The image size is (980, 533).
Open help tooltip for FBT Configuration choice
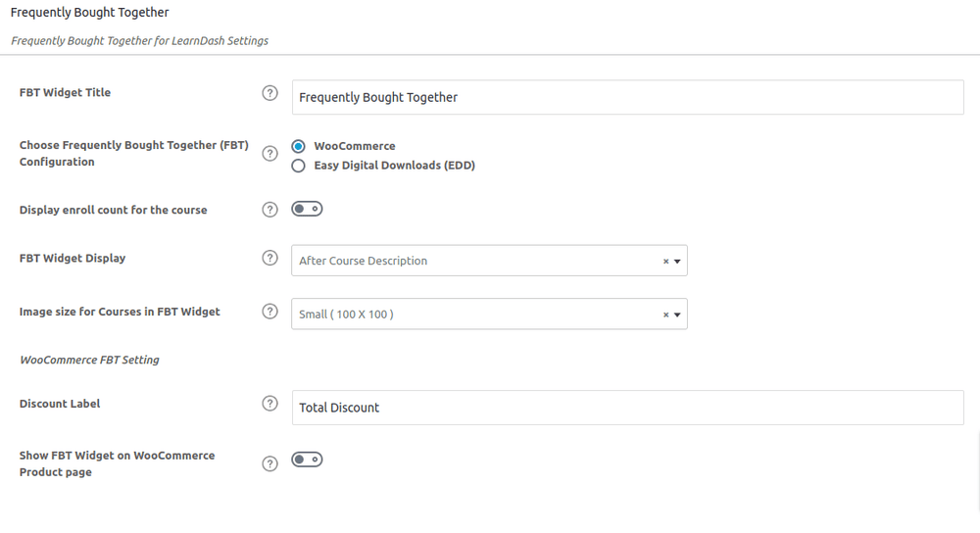pyautogui.click(x=269, y=154)
